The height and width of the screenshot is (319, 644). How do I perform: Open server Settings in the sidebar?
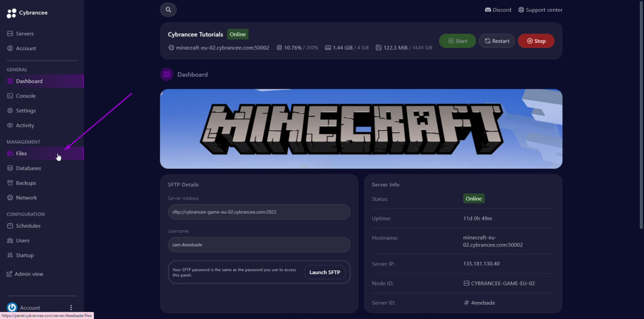pyautogui.click(x=25, y=110)
